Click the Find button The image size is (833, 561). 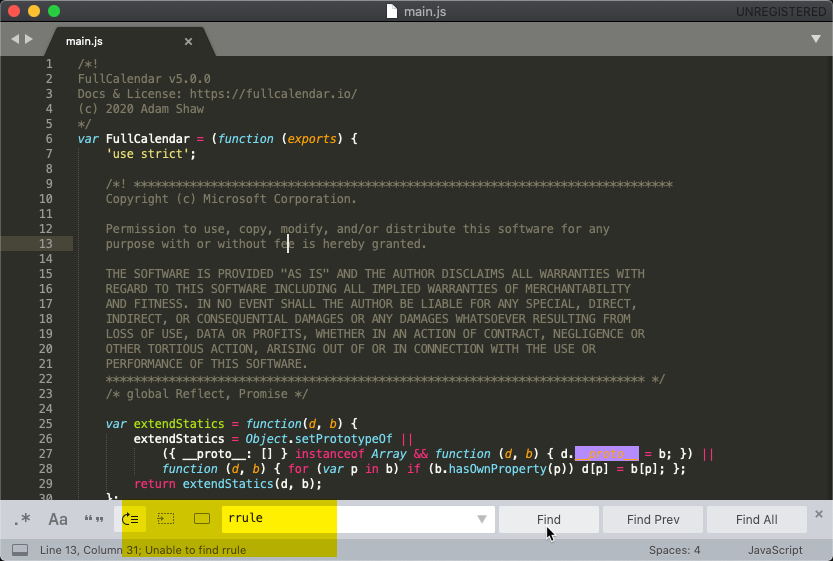tap(549, 520)
